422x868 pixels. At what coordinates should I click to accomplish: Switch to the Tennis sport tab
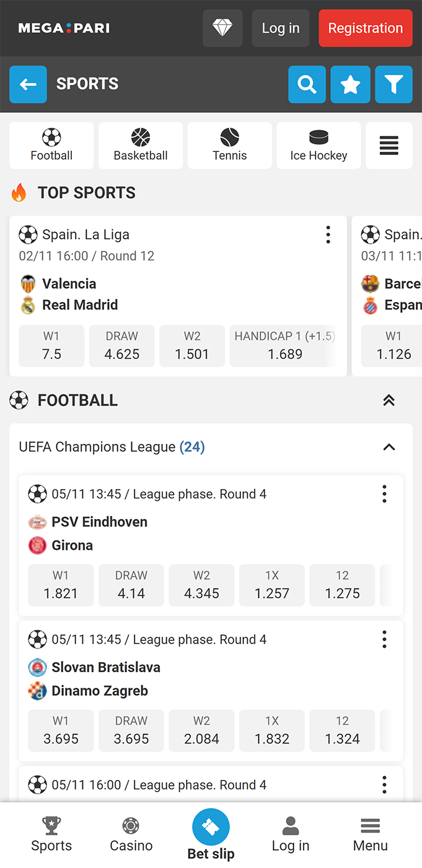(229, 146)
